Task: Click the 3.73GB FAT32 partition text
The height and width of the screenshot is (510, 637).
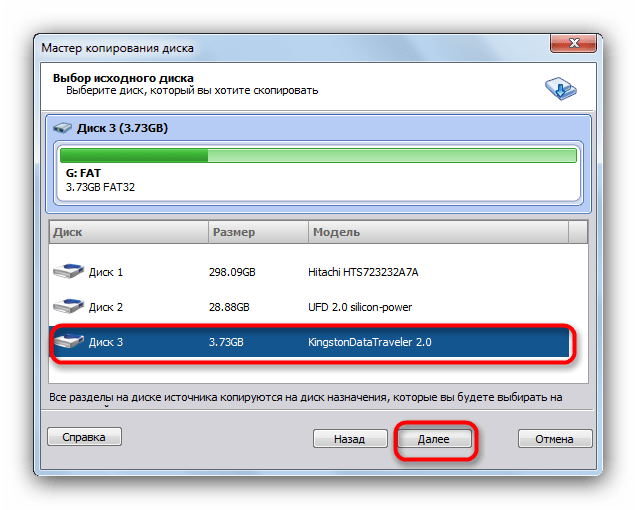Action: (x=100, y=187)
